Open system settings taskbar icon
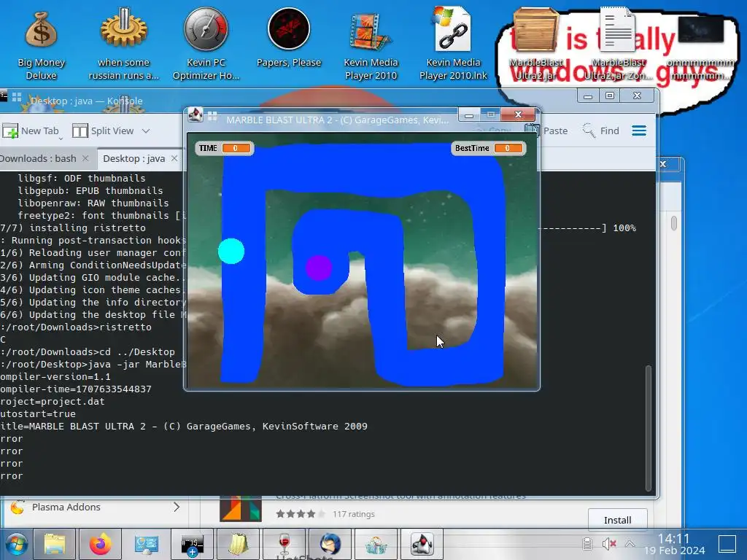Screen dimensions: 747x560 coord(146,544)
